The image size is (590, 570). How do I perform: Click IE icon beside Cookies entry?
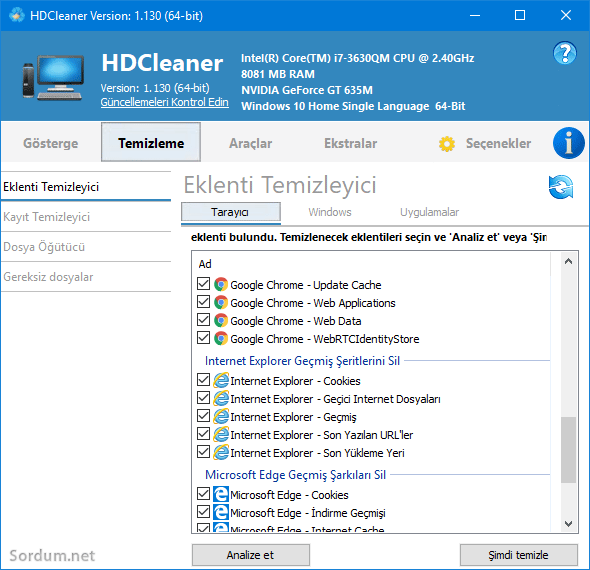click(x=221, y=380)
